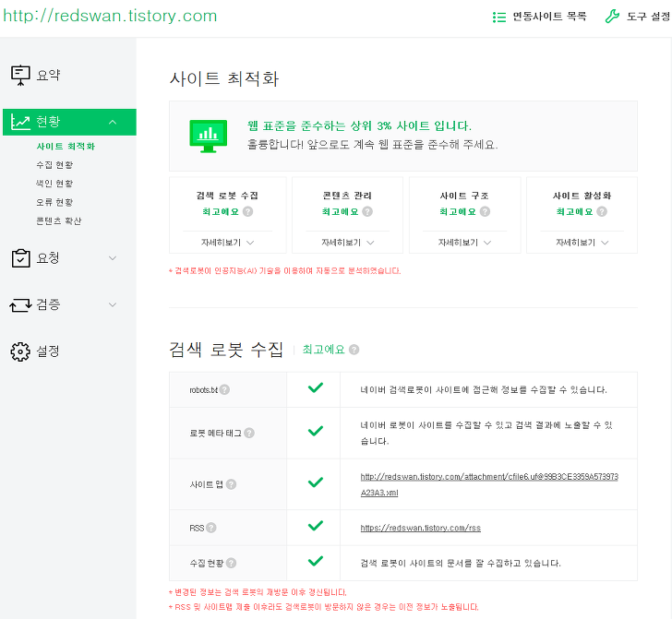Click the help icon next to RSS
Image resolution: width=672 pixels, height=619 pixels.
click(x=210, y=528)
